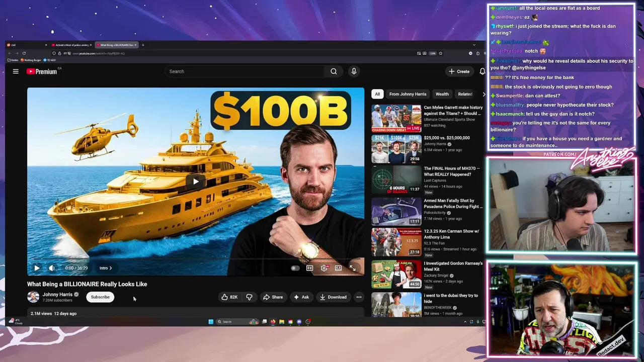Click the player bar play icon
This screenshot has width=644, height=362.
[37, 268]
